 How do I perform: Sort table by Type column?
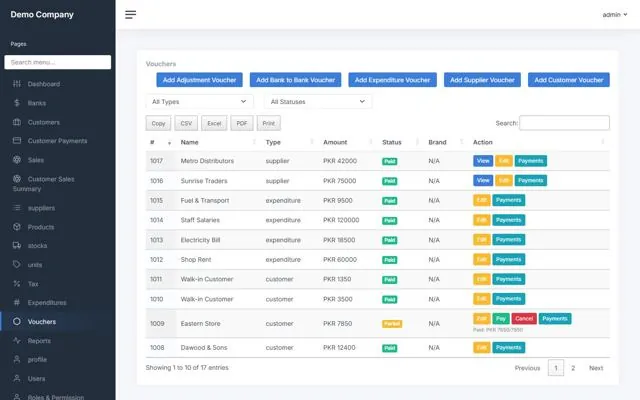click(x=290, y=142)
